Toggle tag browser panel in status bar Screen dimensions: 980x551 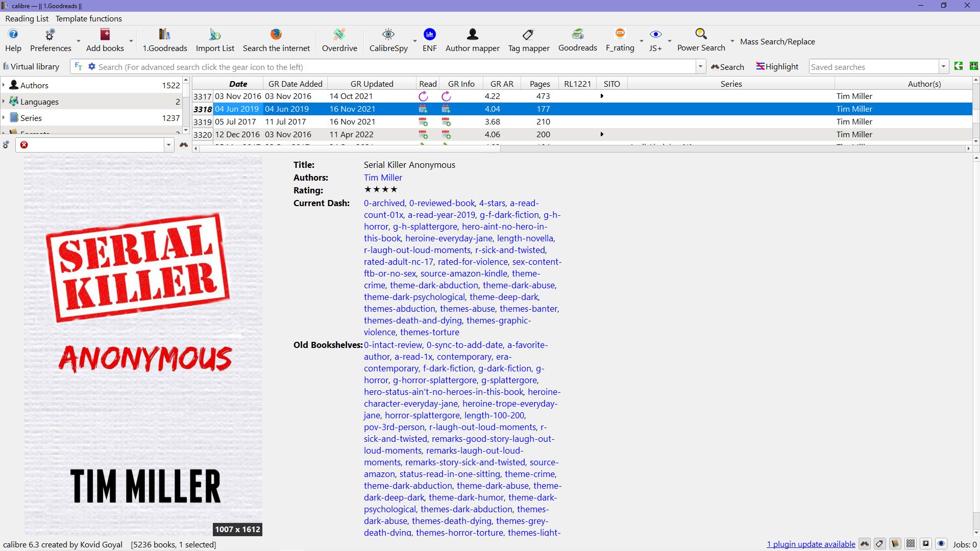click(879, 544)
